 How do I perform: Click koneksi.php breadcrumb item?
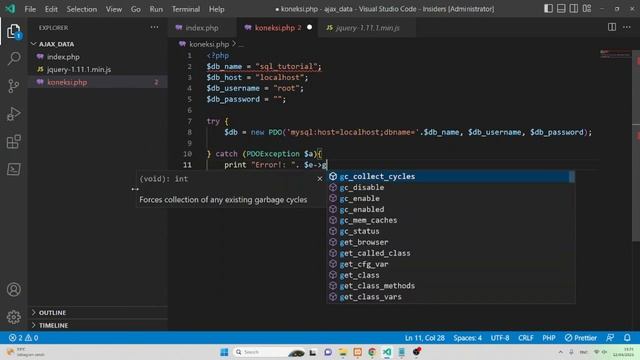pyautogui.click(x=209, y=44)
